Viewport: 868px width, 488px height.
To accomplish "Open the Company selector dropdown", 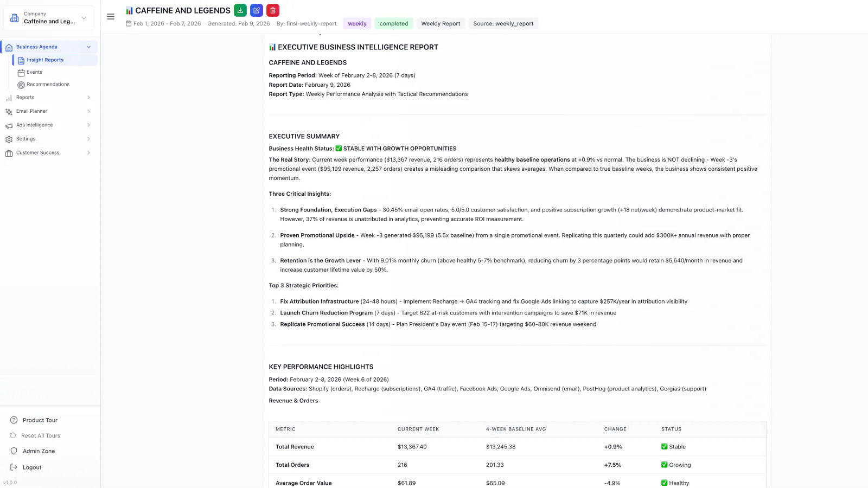I will tap(49, 18).
